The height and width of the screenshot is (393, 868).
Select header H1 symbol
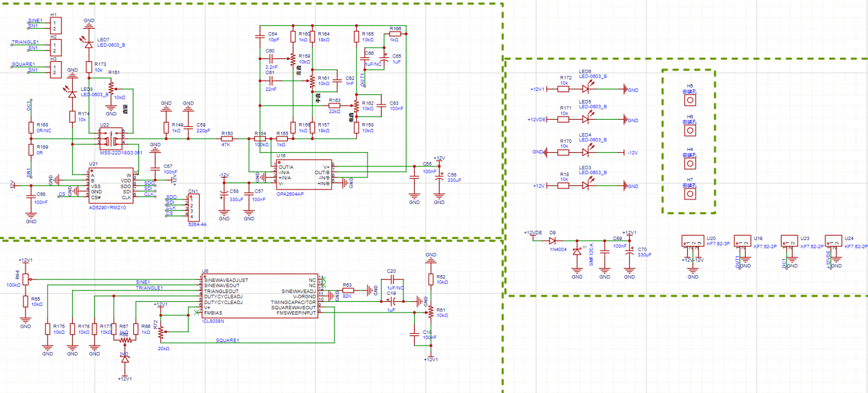[x=56, y=26]
